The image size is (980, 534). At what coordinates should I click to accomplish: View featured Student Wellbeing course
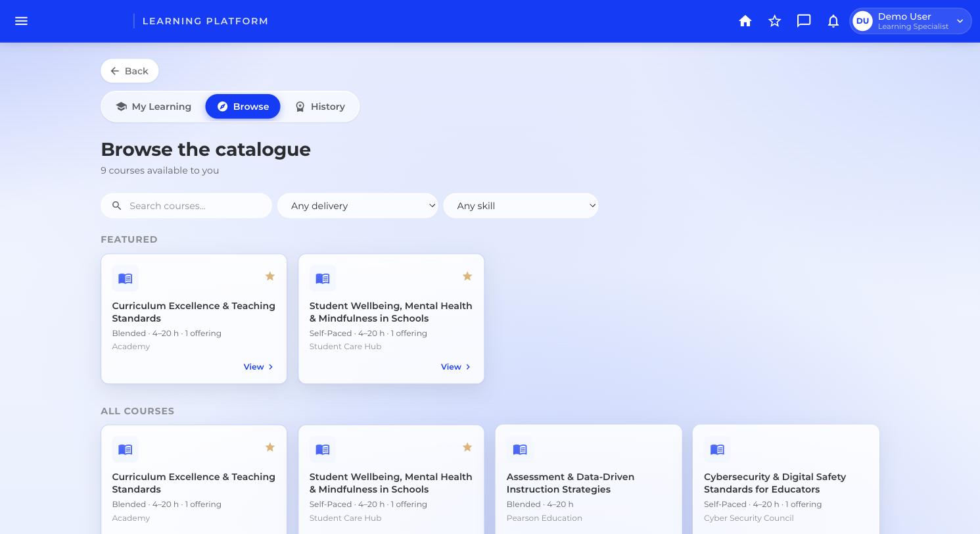455,367
